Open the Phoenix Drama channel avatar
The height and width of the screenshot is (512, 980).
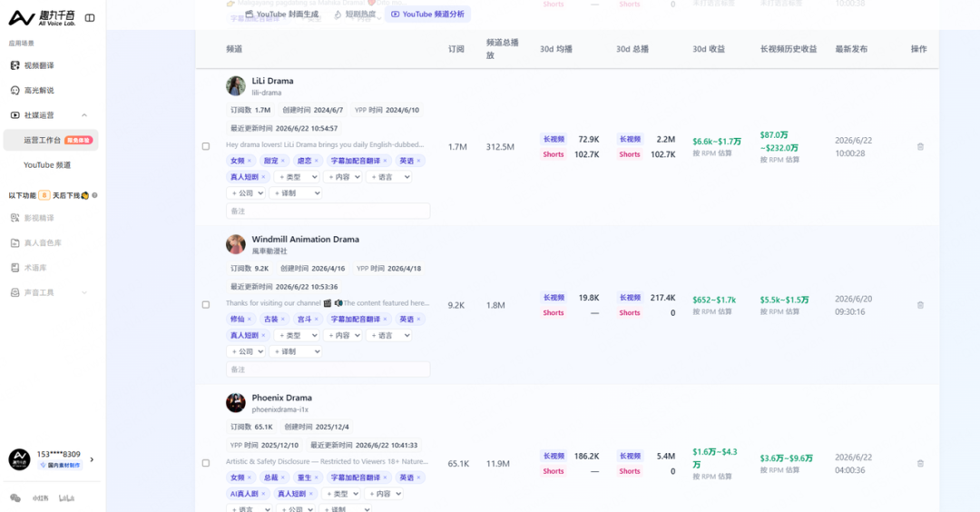pos(236,402)
